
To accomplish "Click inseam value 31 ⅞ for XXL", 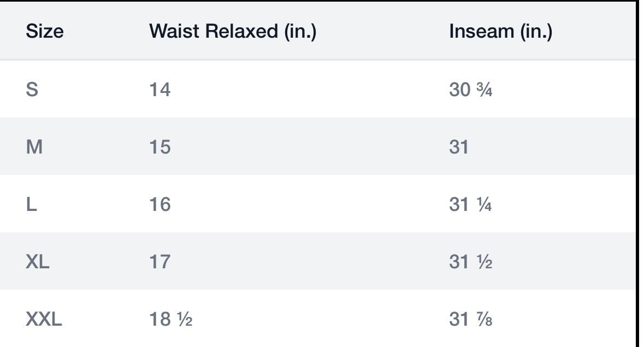I will pos(470,319).
